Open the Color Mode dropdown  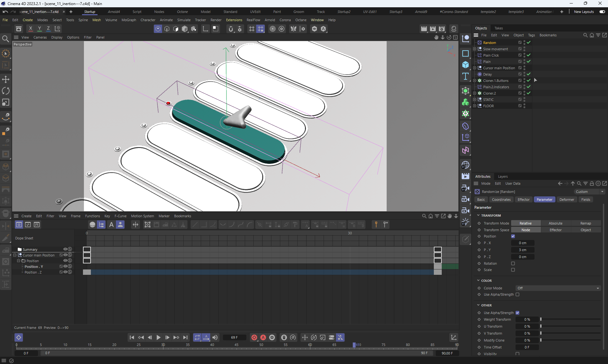click(x=558, y=288)
